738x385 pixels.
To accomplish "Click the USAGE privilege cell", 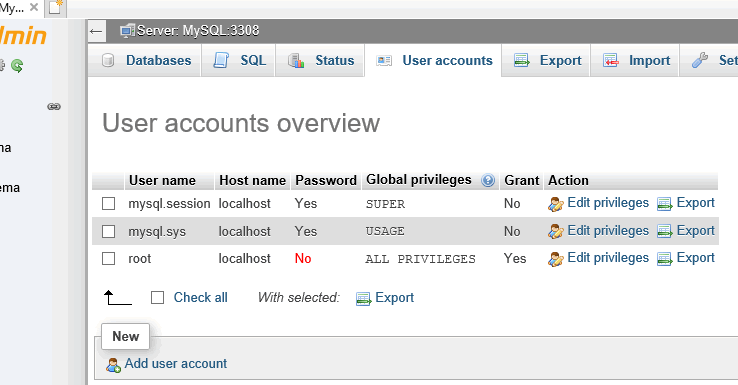I will tap(385, 232).
